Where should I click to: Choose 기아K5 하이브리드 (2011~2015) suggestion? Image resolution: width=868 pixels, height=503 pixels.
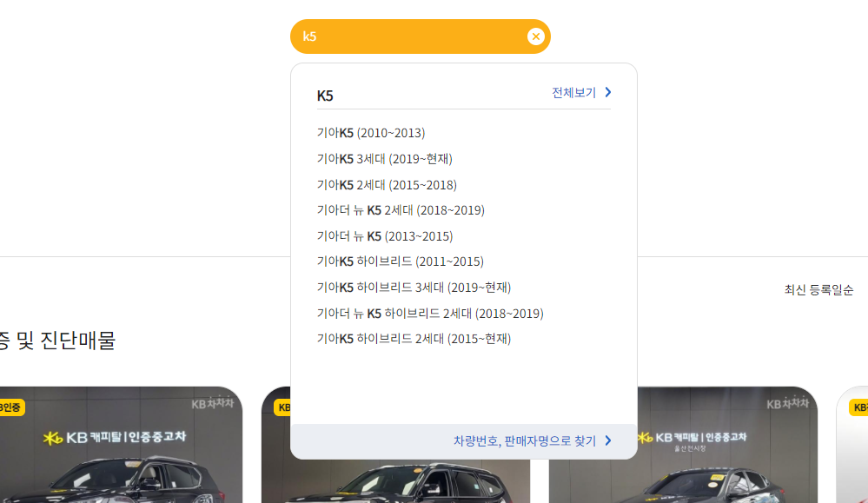click(401, 261)
